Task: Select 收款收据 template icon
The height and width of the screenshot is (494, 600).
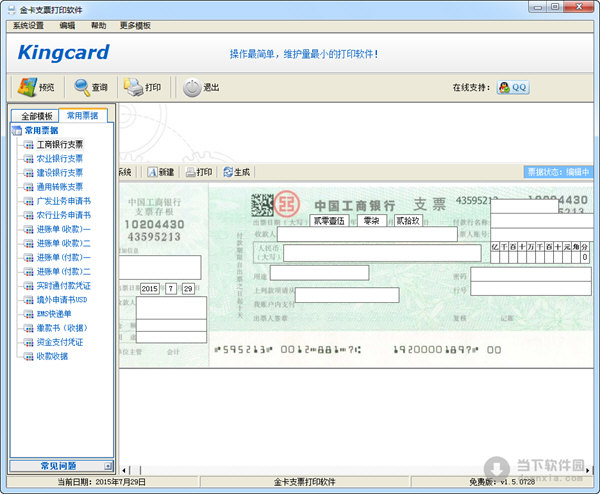Action: tap(28, 357)
